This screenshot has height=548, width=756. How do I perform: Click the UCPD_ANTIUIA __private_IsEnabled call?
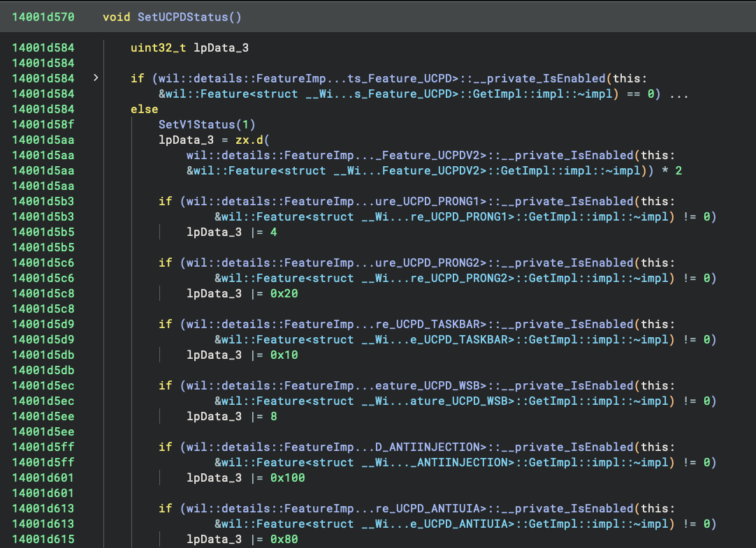430,508
